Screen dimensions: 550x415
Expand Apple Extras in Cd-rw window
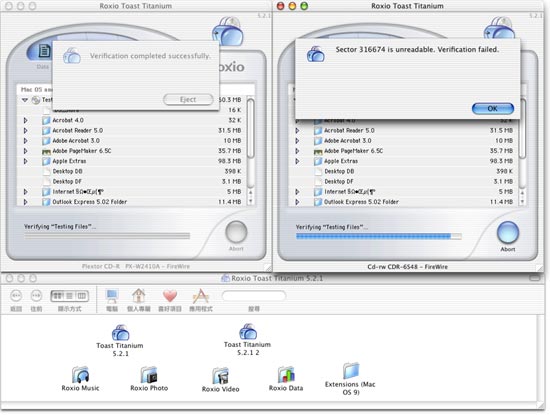(297, 161)
